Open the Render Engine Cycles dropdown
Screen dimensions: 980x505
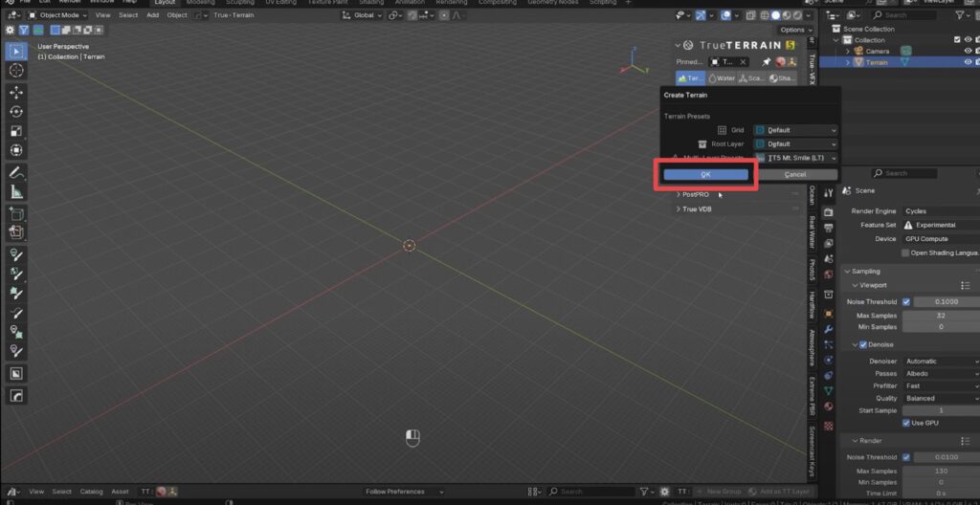941,211
